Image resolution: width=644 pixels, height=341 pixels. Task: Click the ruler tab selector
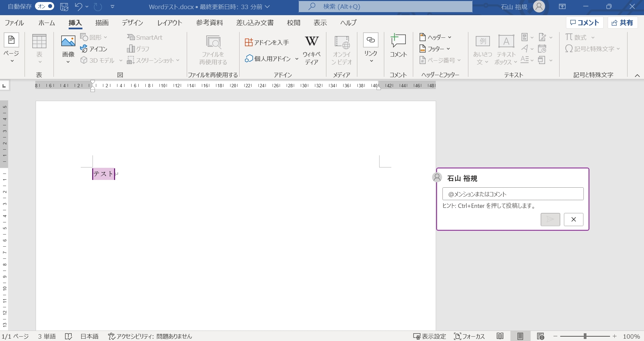(x=4, y=86)
